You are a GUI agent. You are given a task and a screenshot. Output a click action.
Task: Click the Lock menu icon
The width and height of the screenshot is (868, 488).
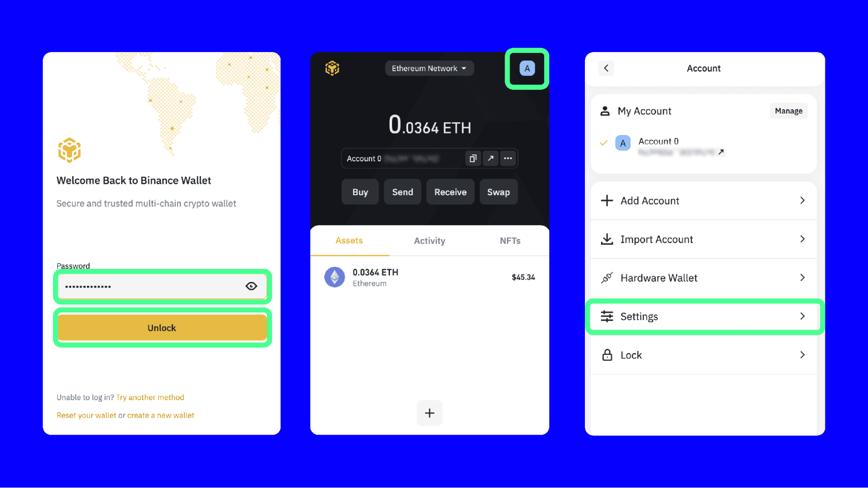tap(607, 354)
